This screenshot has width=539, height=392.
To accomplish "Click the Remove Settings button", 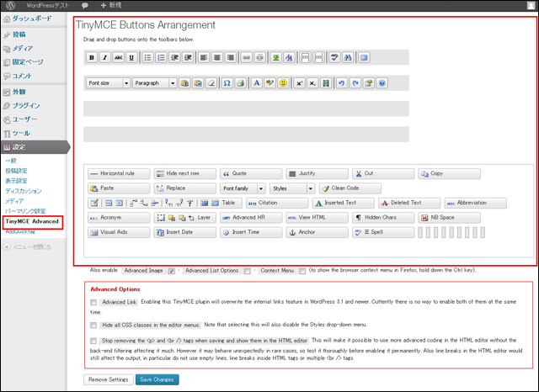I will click(x=109, y=380).
